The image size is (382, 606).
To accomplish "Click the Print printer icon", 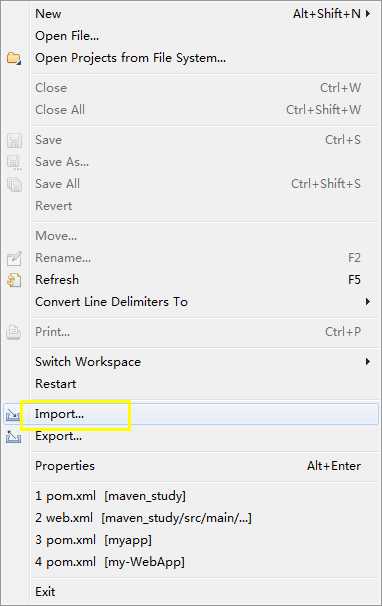I will [14, 332].
